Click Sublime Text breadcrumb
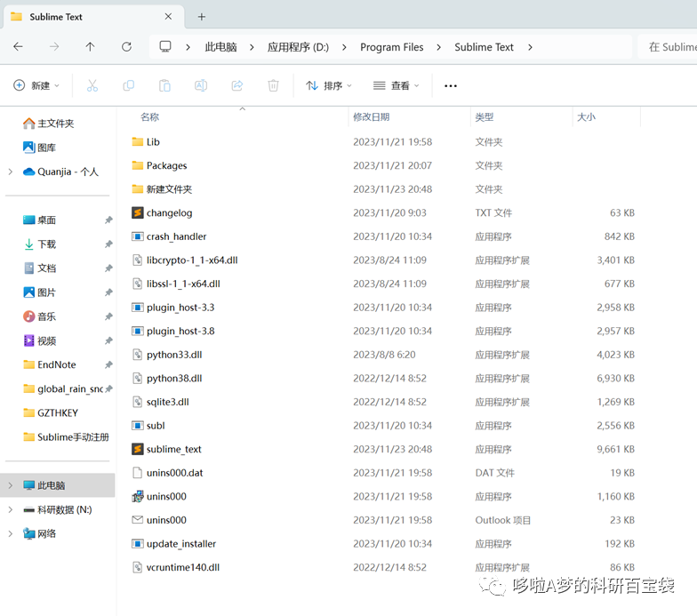This screenshot has height=616, width=697. (484, 47)
